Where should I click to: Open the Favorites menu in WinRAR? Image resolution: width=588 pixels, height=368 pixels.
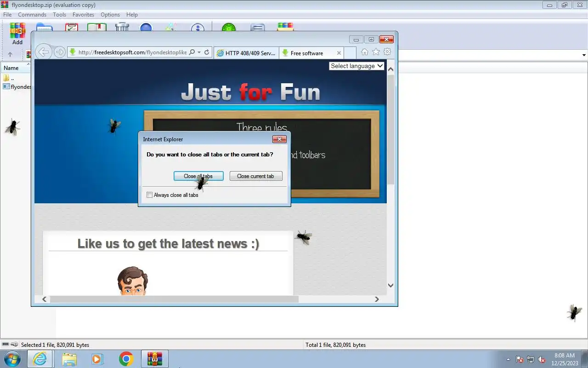tap(83, 15)
